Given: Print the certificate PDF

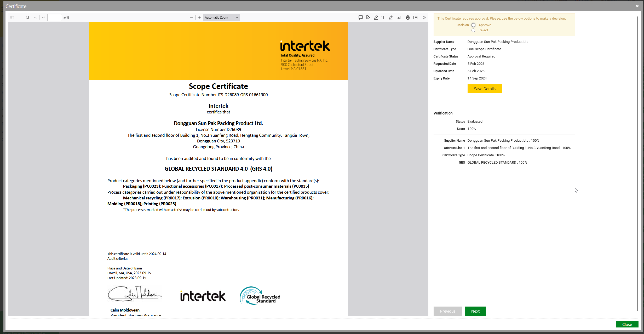Looking at the screenshot, I should (x=407, y=18).
